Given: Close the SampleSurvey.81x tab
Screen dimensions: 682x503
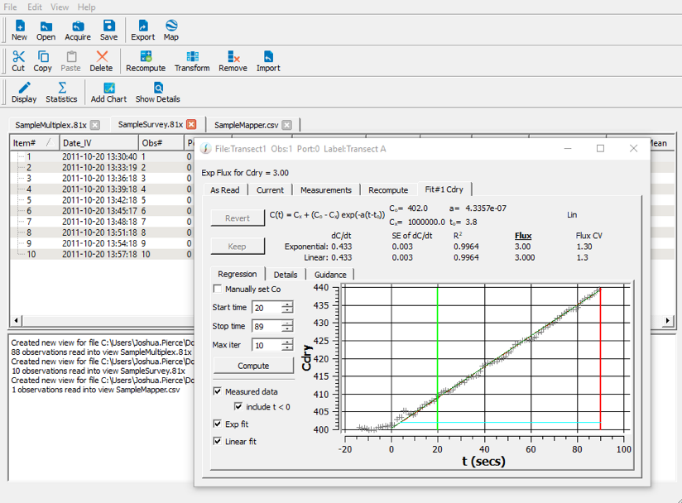Looking at the screenshot, I should click(x=191, y=124).
